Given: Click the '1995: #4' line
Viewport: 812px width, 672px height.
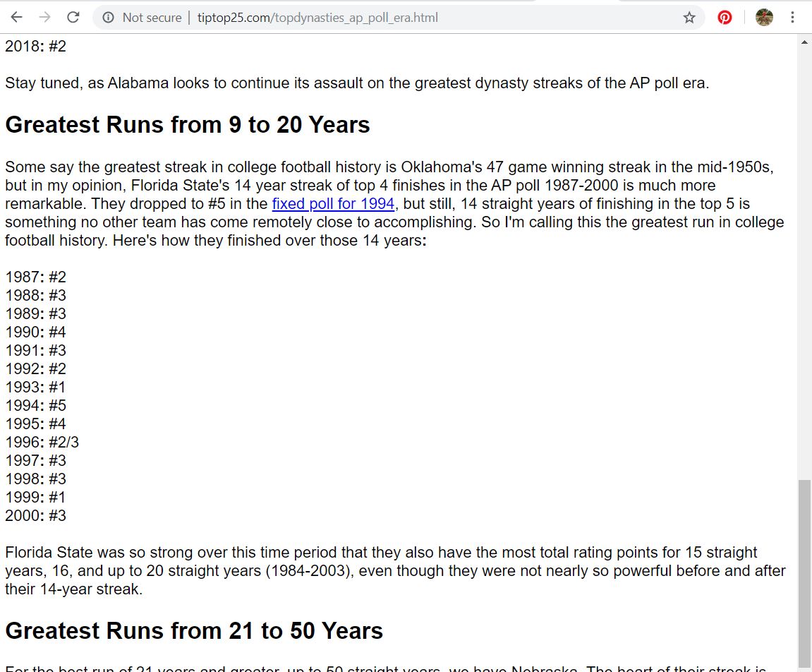Looking at the screenshot, I should click(36, 424).
